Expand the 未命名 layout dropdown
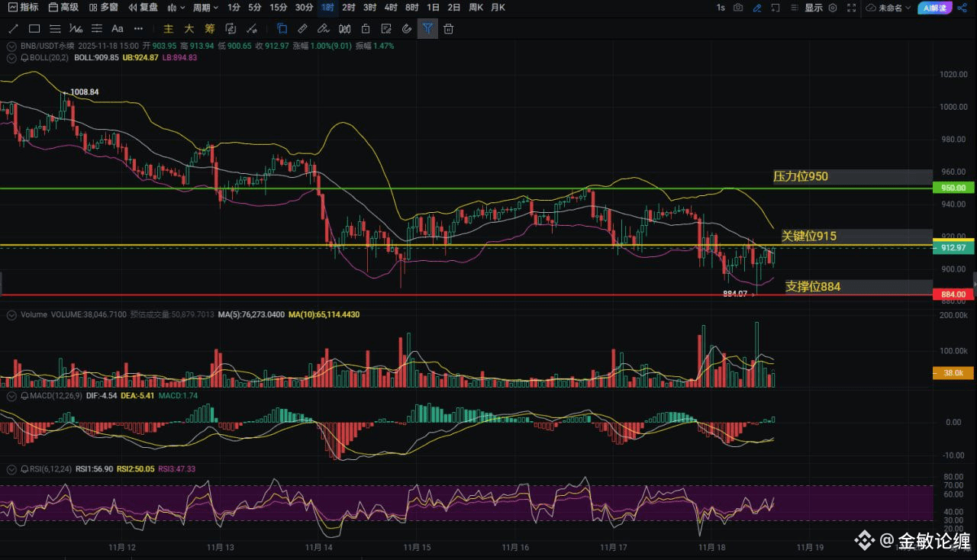Viewport: 977px width, 560px height. (889, 8)
